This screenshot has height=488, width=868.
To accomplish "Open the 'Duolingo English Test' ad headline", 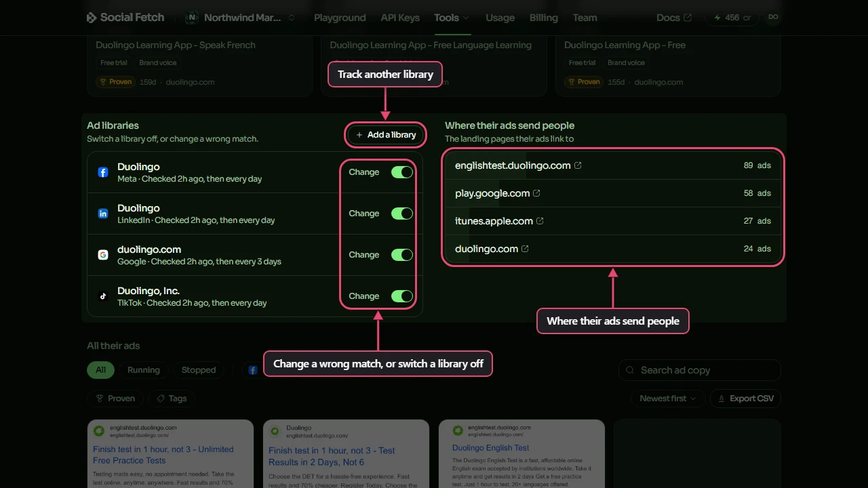I will point(491,448).
